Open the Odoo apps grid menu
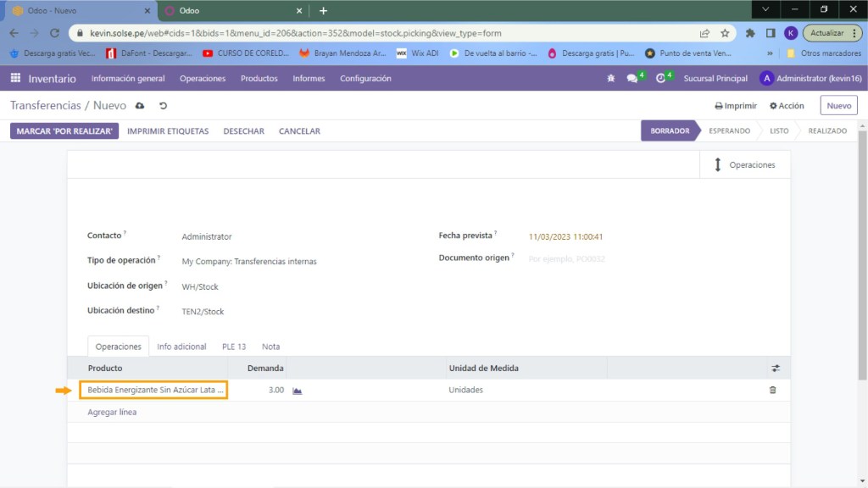 [15, 78]
